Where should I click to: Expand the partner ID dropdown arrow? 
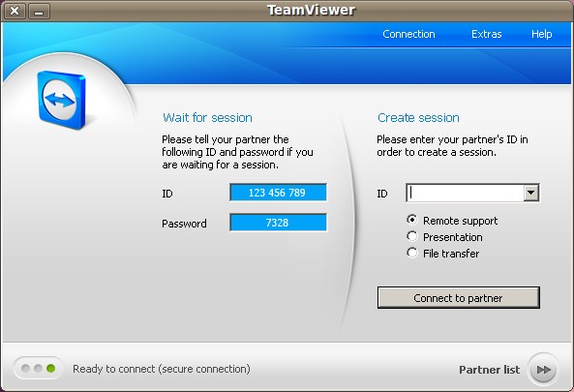[530, 193]
